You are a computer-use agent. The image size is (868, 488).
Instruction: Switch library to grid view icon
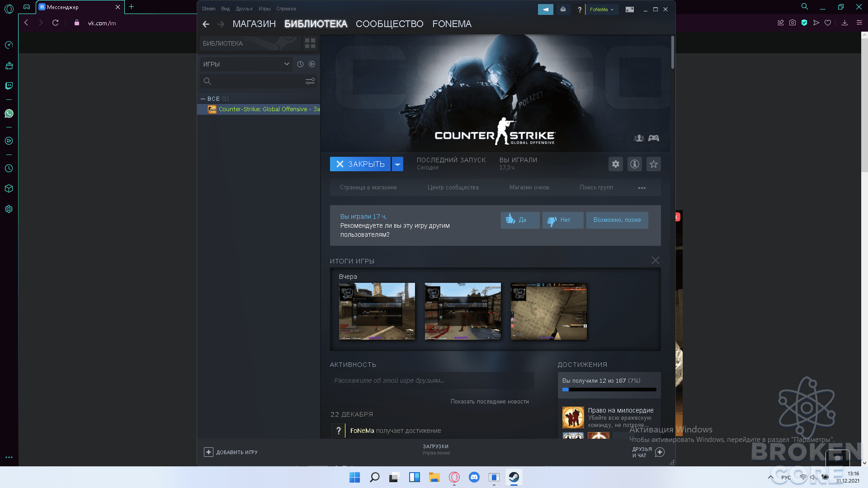coord(310,43)
